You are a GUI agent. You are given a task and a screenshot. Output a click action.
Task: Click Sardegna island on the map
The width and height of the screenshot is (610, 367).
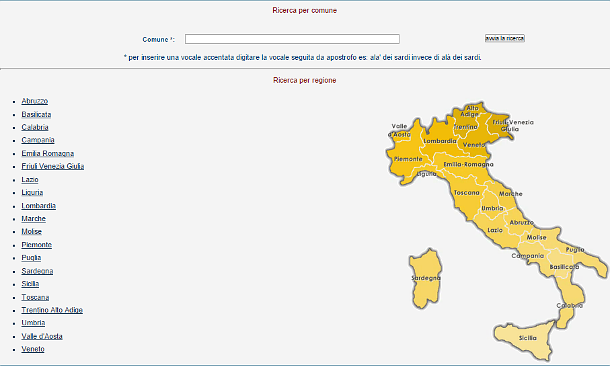click(x=426, y=278)
